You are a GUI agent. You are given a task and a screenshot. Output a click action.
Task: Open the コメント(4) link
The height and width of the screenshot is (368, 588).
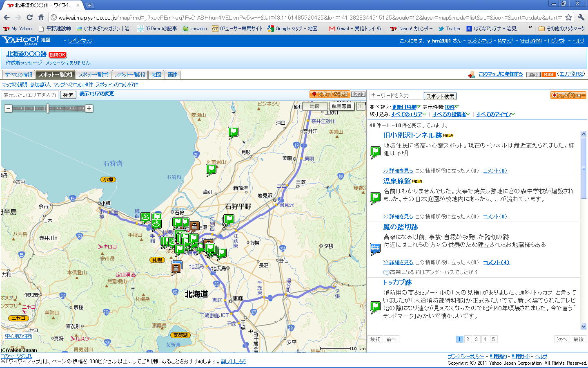(497, 263)
